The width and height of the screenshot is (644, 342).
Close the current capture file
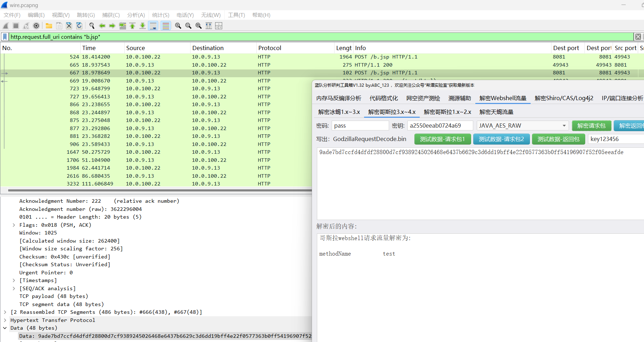pyautogui.click(x=69, y=26)
